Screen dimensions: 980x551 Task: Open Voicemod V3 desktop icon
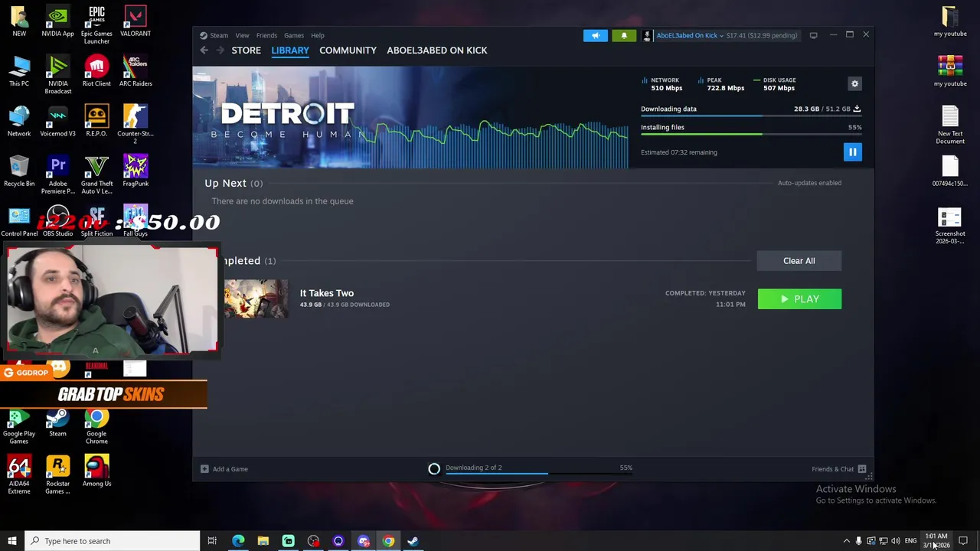click(58, 122)
